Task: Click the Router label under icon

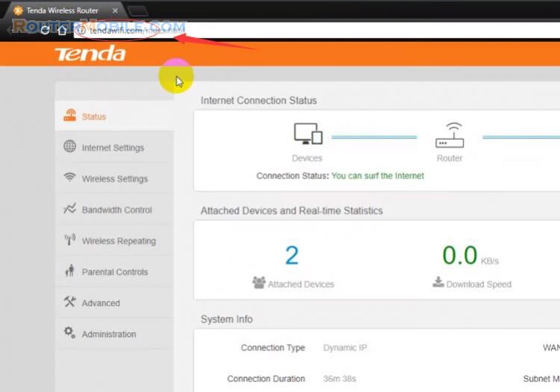Action: pos(449,158)
